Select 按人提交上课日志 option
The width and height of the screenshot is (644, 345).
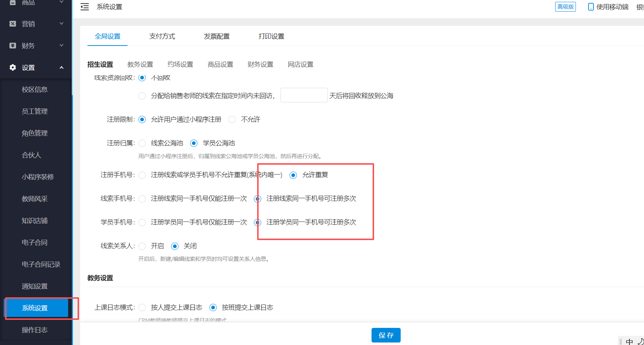click(142, 307)
